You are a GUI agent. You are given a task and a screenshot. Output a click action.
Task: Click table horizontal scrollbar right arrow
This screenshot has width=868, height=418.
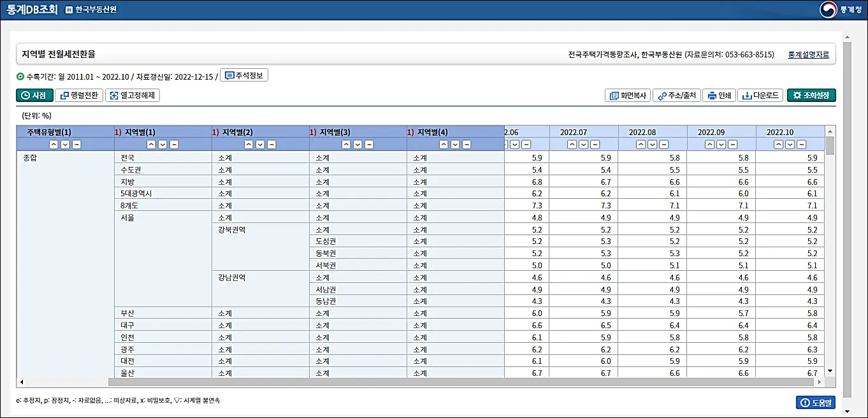[820, 382]
